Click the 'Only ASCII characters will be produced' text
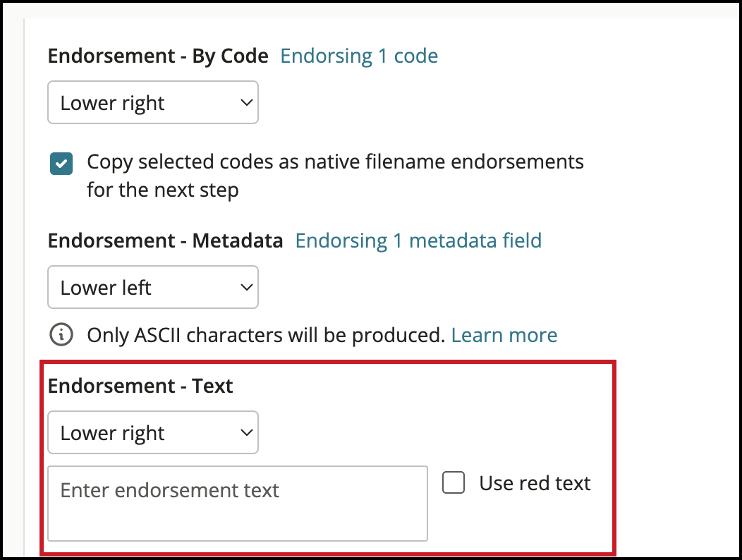Screen dimensions: 742x560 coord(266,335)
